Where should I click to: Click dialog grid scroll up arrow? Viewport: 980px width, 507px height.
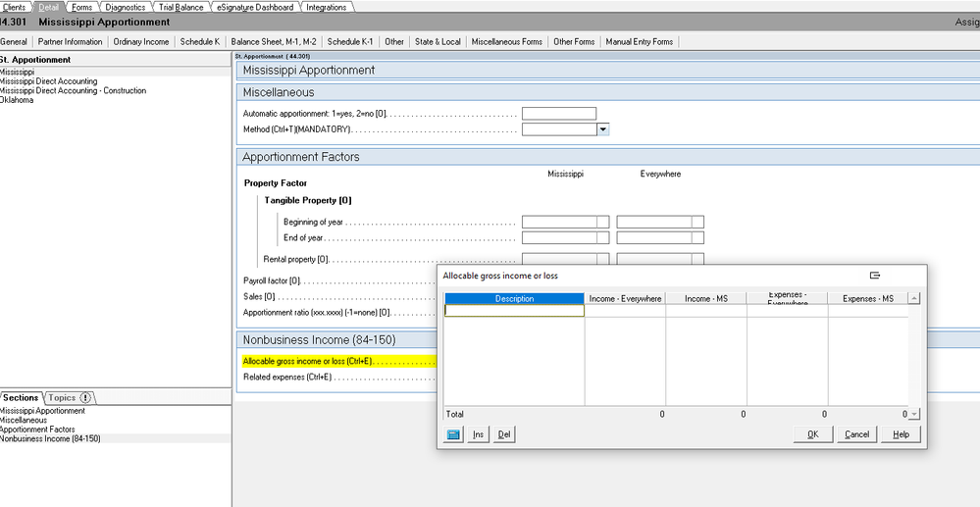pyautogui.click(x=914, y=298)
